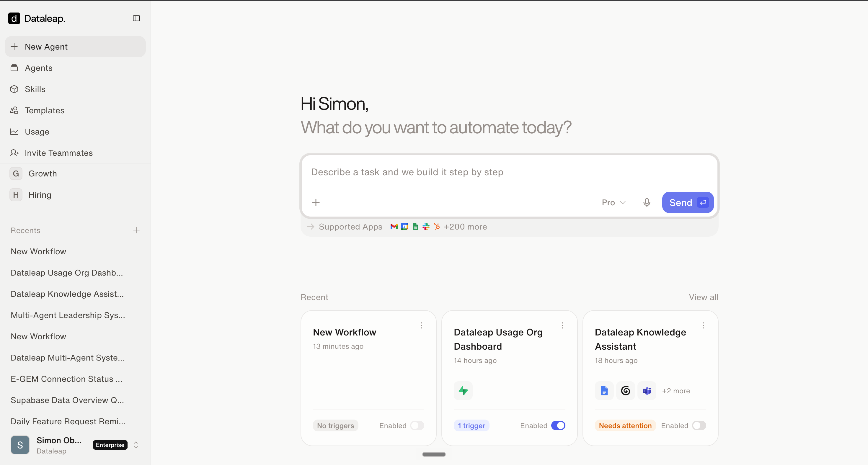The image size is (868, 465).
Task: Open Daily Feature Request Remi... in Recents
Action: pos(68,421)
